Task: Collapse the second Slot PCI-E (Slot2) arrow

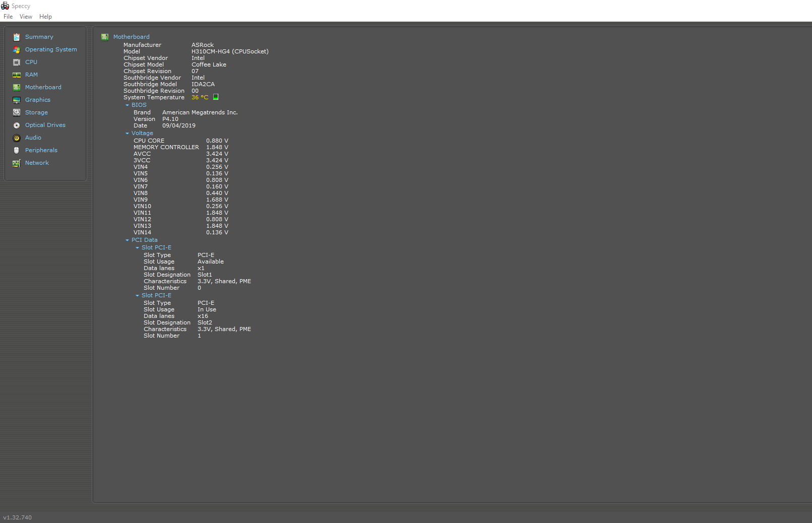Action: pos(137,296)
